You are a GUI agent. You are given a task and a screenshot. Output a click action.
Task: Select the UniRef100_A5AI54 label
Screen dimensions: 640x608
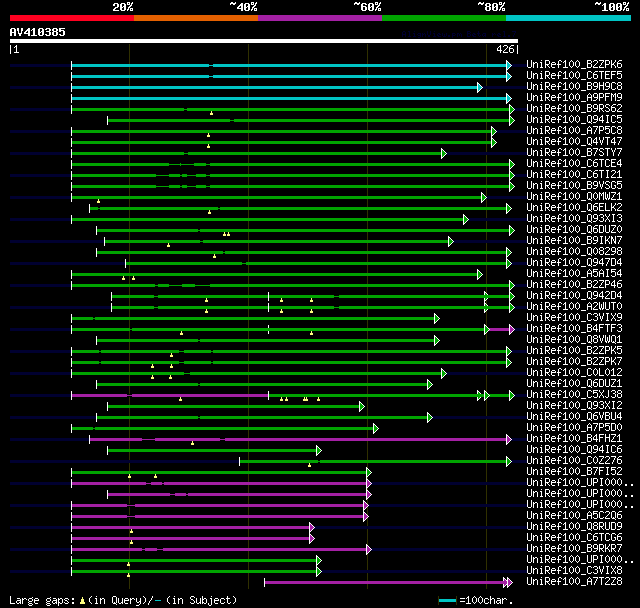574,274
